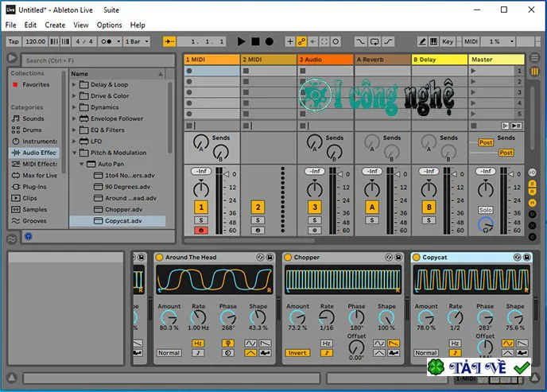Expand the Envelope Follower folder
This screenshot has width=547, height=392.
click(74, 118)
